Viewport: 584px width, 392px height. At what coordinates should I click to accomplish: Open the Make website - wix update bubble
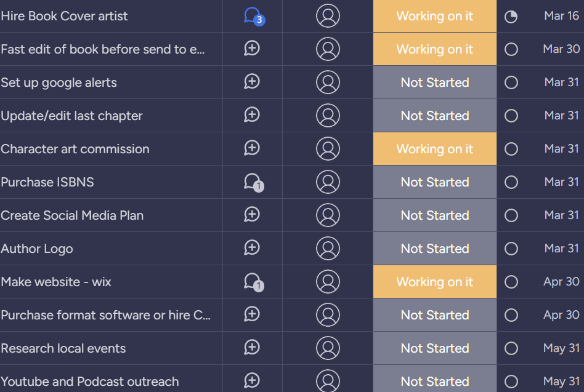[x=254, y=282]
